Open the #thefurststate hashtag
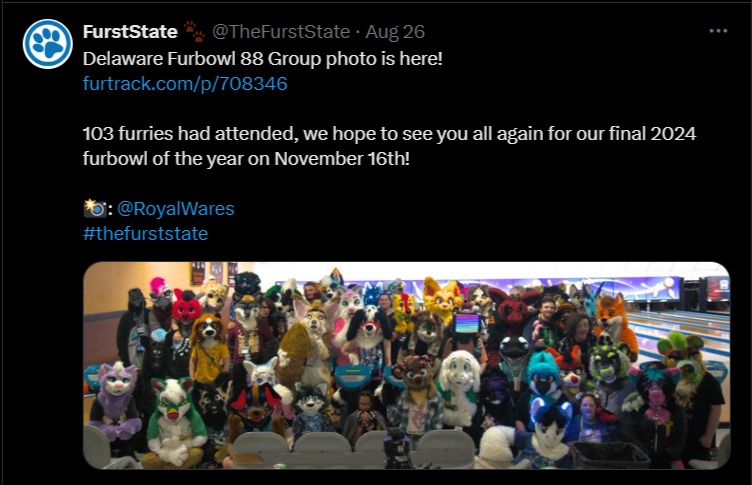Screen dimensions: 752x485 click(x=145, y=234)
